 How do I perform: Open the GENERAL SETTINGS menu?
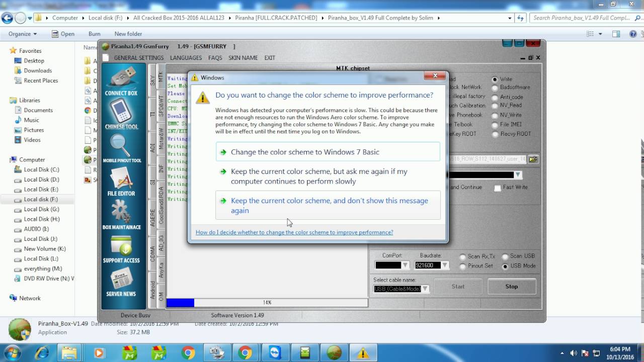pos(138,58)
